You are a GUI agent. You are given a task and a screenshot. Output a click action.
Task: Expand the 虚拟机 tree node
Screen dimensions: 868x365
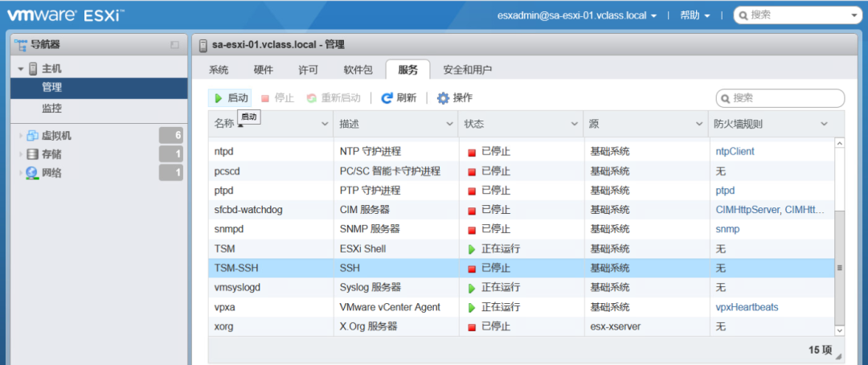[22, 136]
